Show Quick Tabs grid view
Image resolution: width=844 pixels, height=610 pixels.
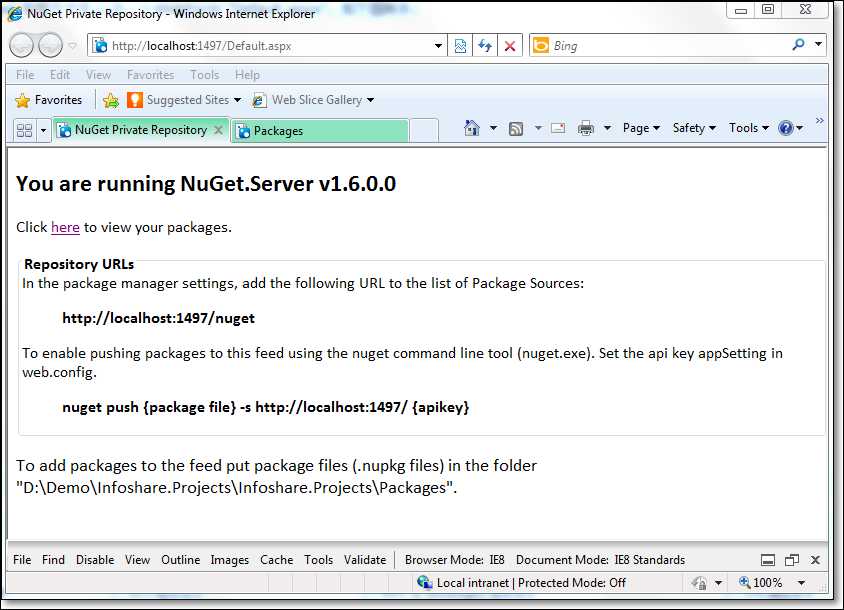click(x=24, y=130)
